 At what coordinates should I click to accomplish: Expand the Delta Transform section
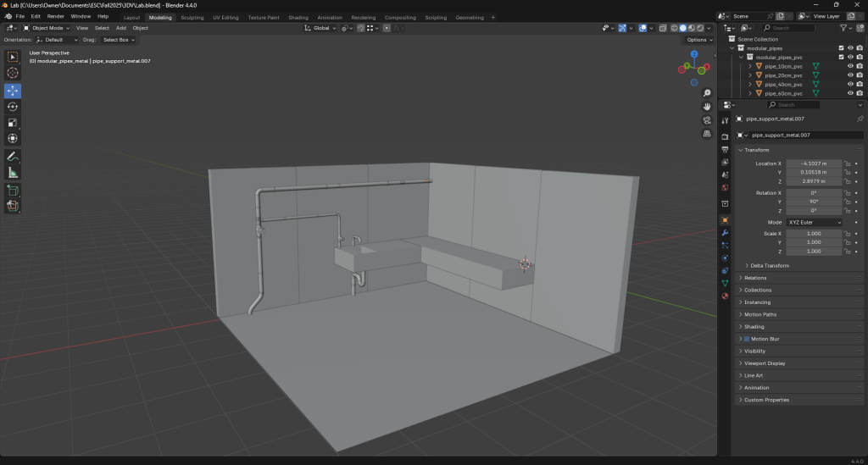pyautogui.click(x=770, y=266)
